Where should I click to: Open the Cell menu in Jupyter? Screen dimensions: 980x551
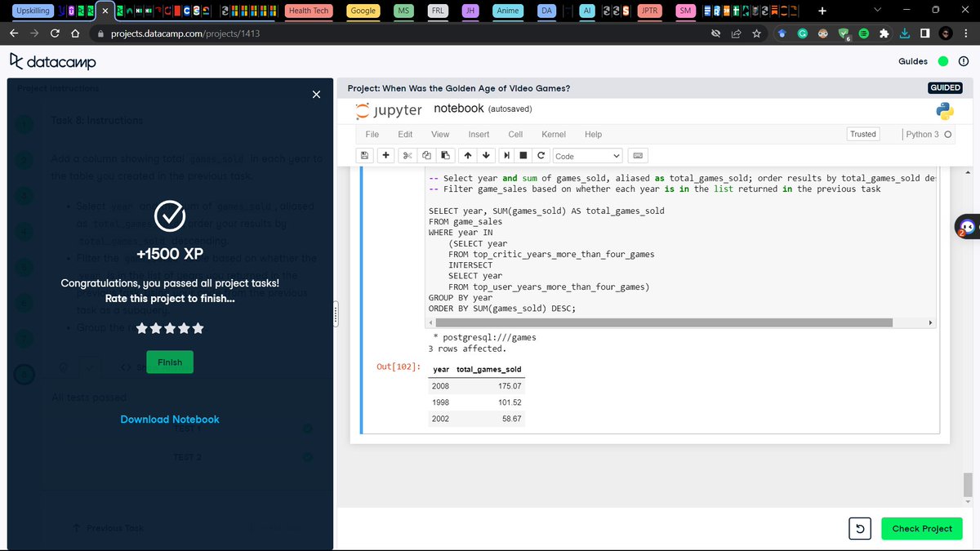515,134
